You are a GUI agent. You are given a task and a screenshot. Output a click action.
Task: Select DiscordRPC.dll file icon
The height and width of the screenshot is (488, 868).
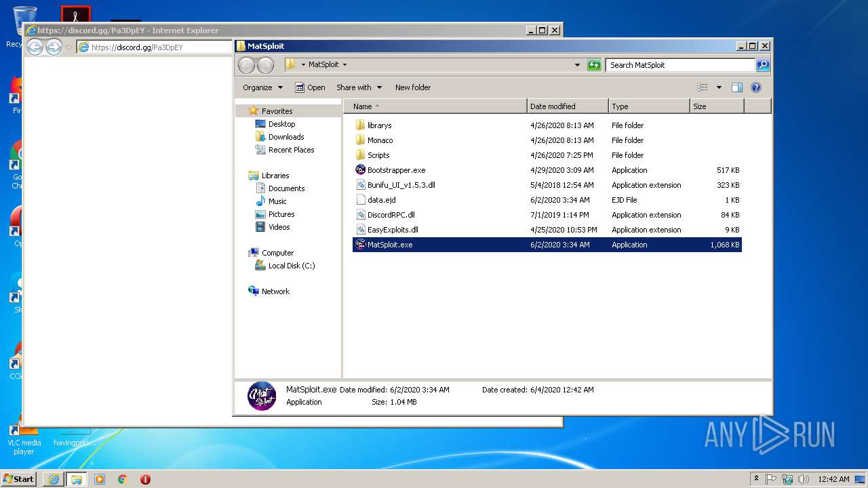360,215
